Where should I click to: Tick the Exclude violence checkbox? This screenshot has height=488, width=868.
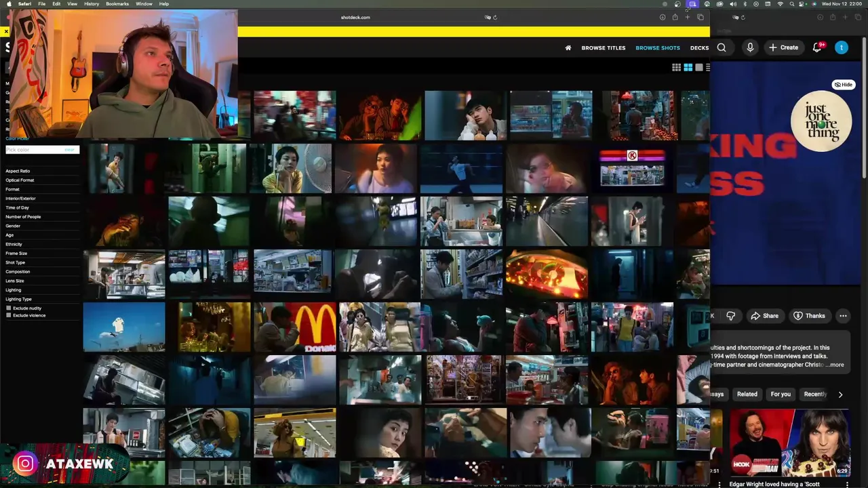9,315
